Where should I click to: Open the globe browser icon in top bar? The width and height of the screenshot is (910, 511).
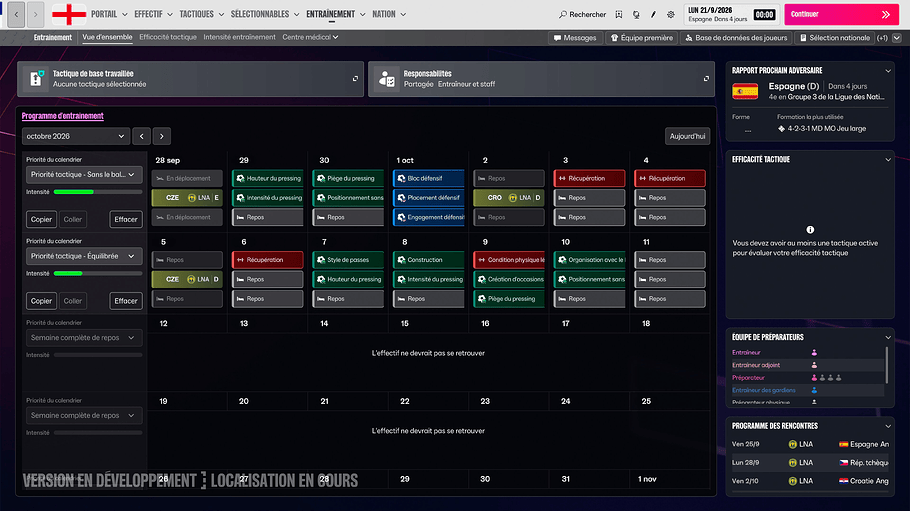636,15
